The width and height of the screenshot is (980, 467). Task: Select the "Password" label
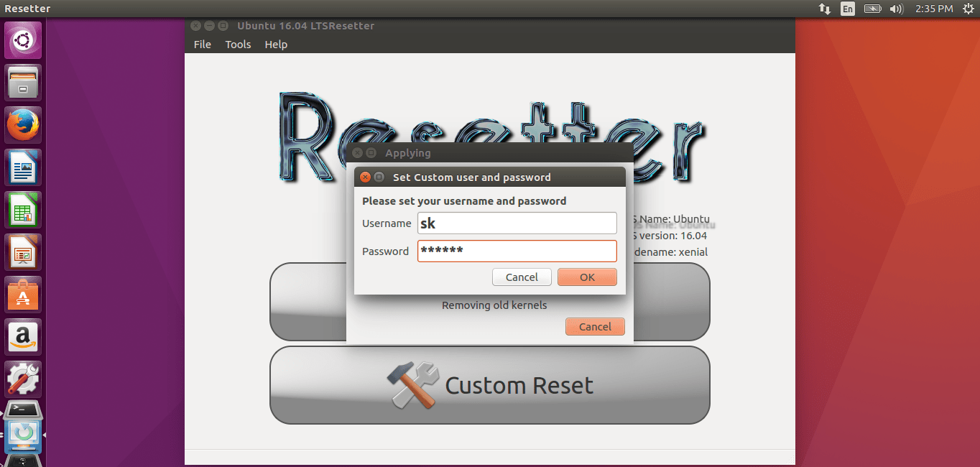(385, 251)
